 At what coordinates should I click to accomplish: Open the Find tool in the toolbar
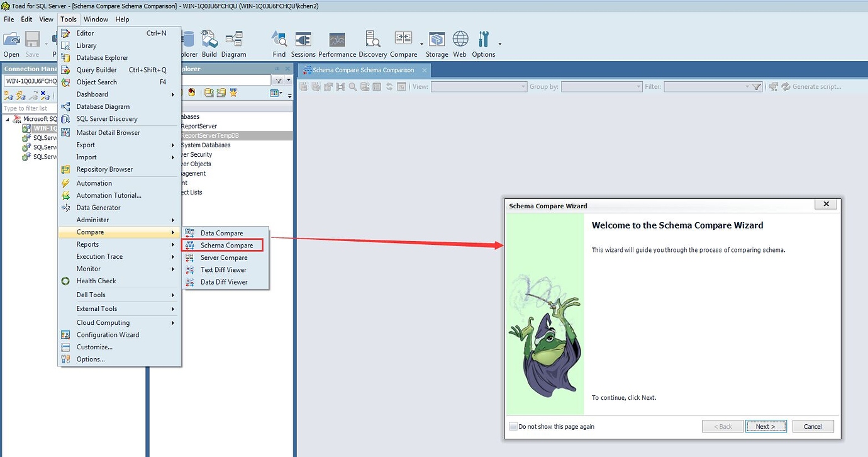[279, 43]
